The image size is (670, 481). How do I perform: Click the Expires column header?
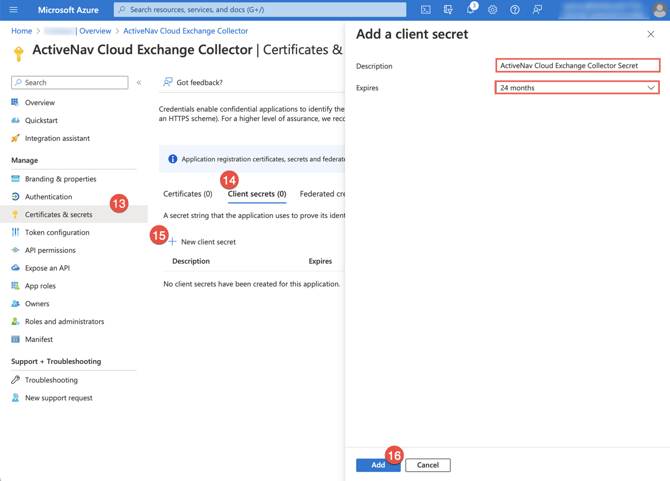pyautogui.click(x=320, y=261)
